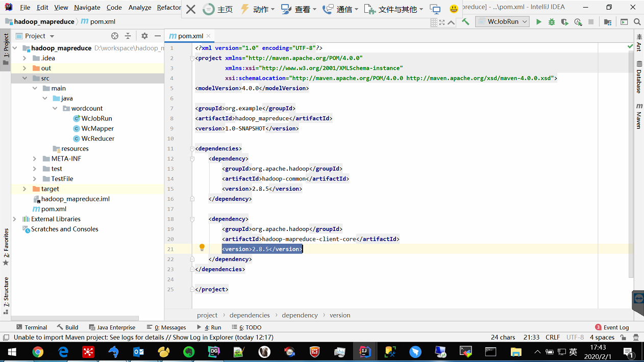Screen dimensions: 644x362
Task: Hide the Project tool window
Action: pos(158,36)
